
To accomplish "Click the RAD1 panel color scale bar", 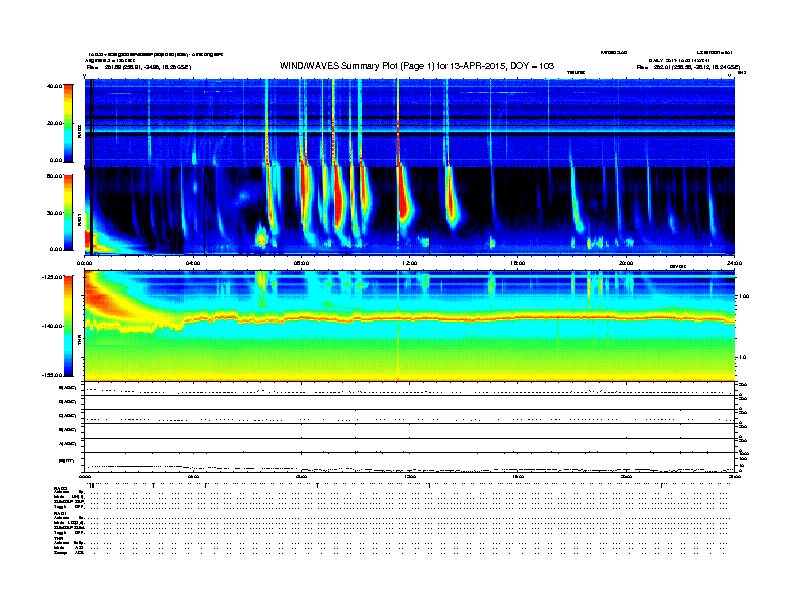I will [68, 213].
